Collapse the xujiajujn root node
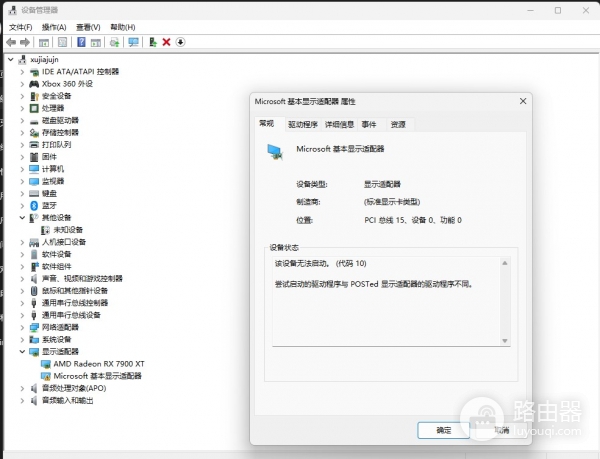This screenshot has height=459, width=600. [11, 59]
